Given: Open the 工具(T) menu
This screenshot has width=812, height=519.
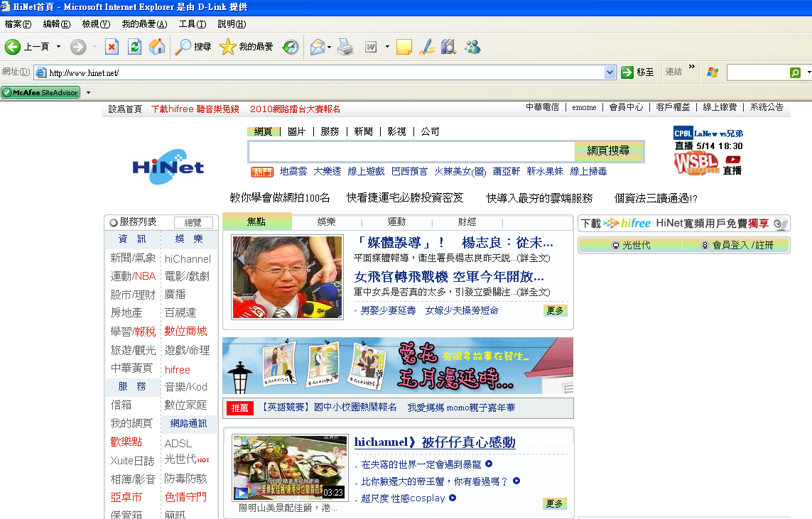Looking at the screenshot, I should pos(193,24).
